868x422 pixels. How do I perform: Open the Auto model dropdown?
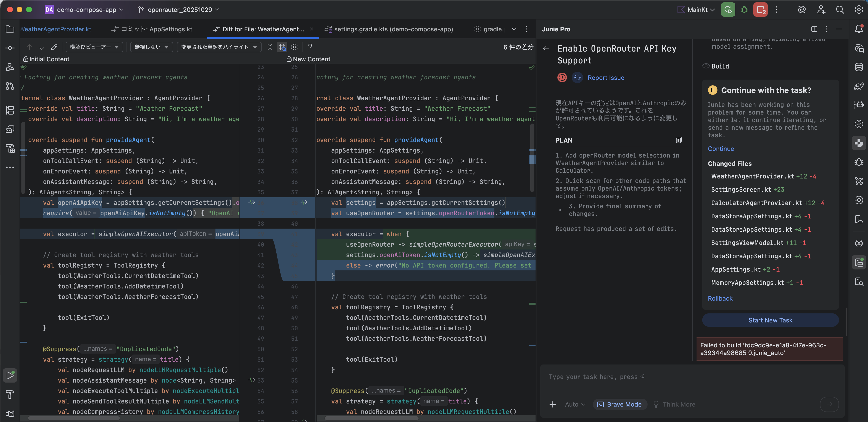[x=575, y=404]
